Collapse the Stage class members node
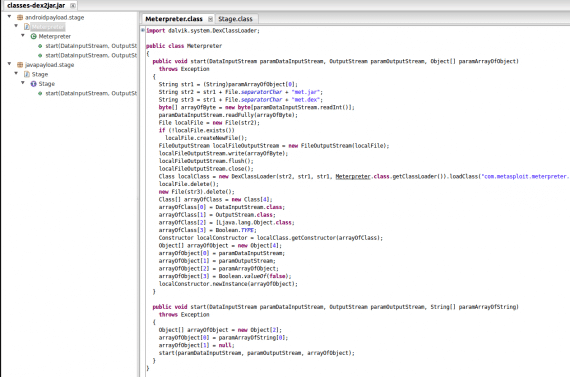Viewport: 570px width, 377px height. pyautogui.click(x=23, y=83)
